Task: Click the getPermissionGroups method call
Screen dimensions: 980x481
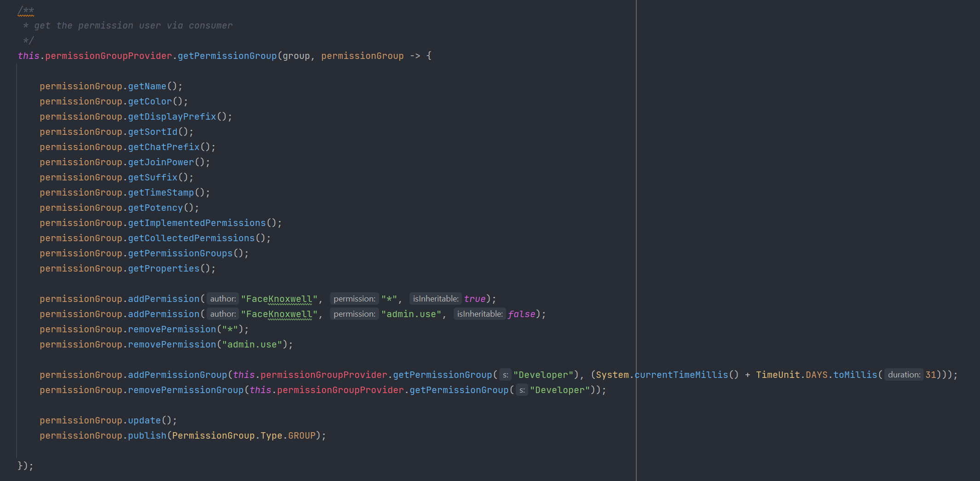Action: (180, 253)
